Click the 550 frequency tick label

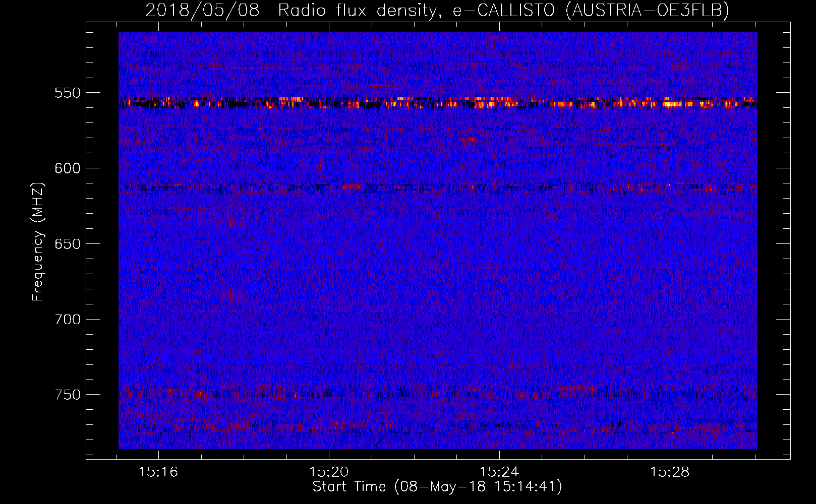[x=68, y=93]
